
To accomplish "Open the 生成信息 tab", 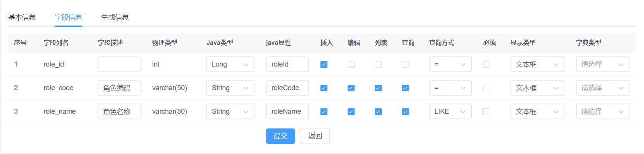I will pos(115,17).
